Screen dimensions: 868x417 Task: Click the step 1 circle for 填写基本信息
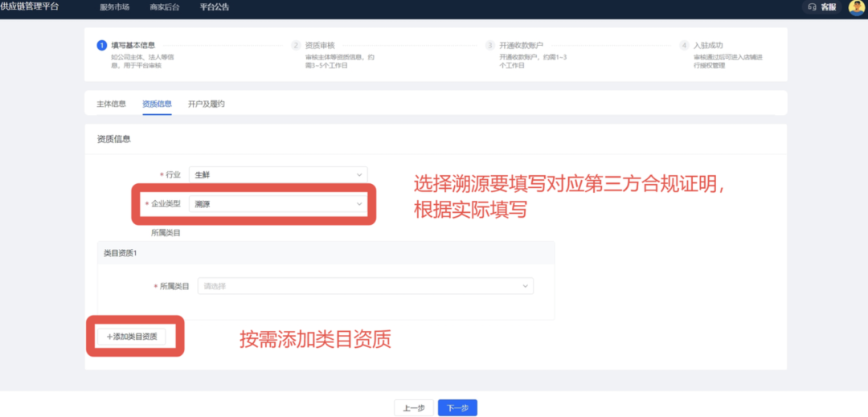tap(101, 45)
